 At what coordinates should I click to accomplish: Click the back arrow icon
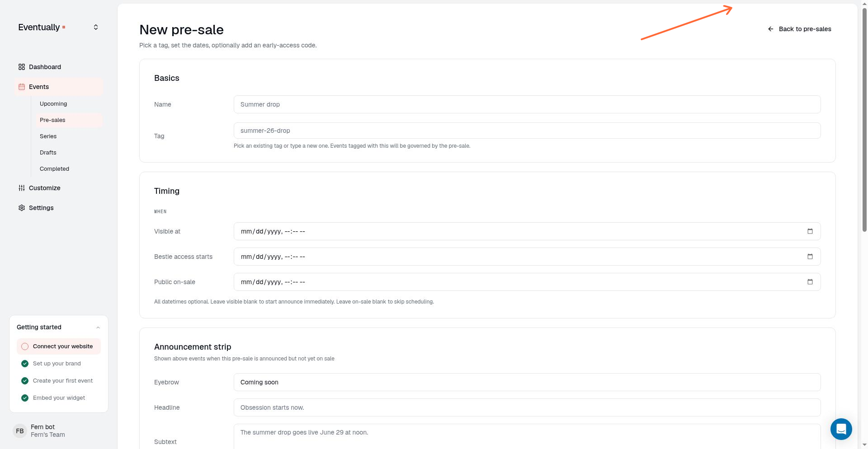coord(771,29)
